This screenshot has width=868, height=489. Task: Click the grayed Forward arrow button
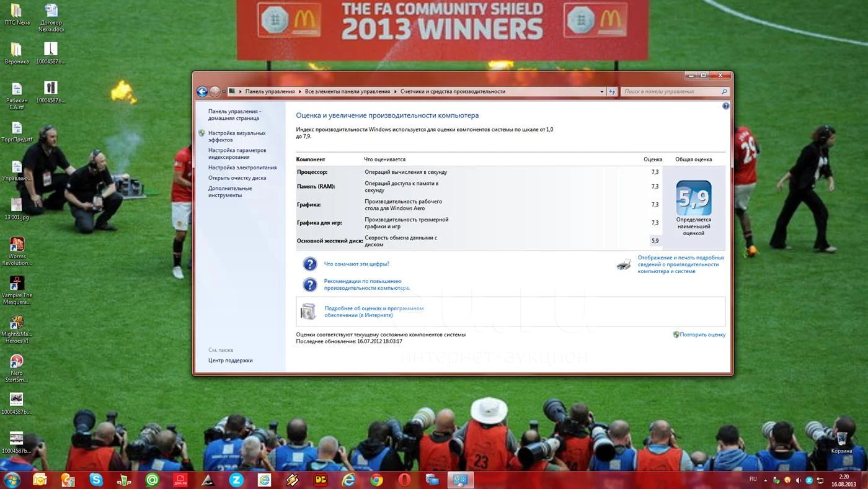pos(215,91)
